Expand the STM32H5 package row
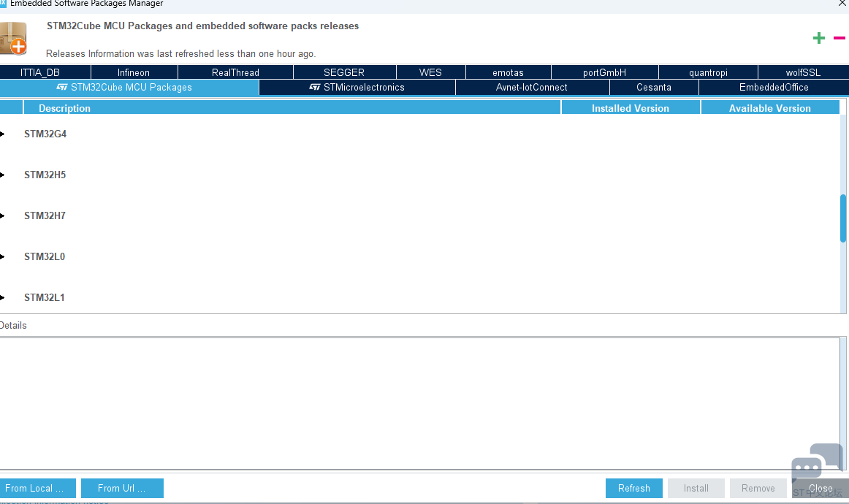Screen dimensions: 849x504 tap(2, 175)
